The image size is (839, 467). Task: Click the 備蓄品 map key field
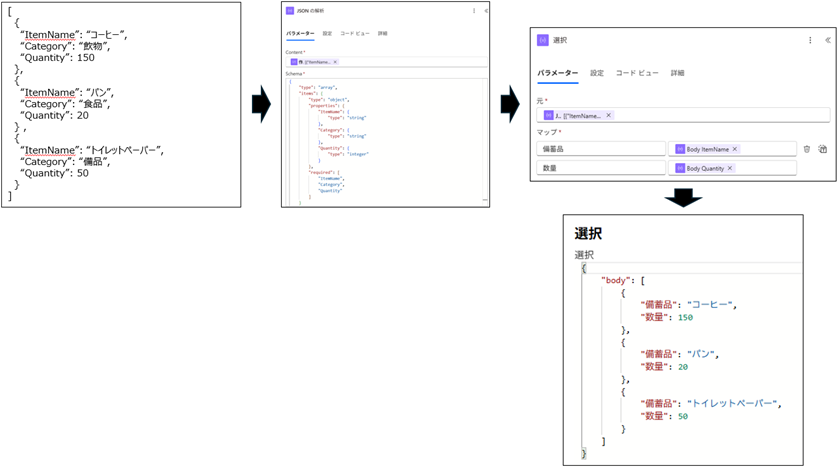pos(601,149)
